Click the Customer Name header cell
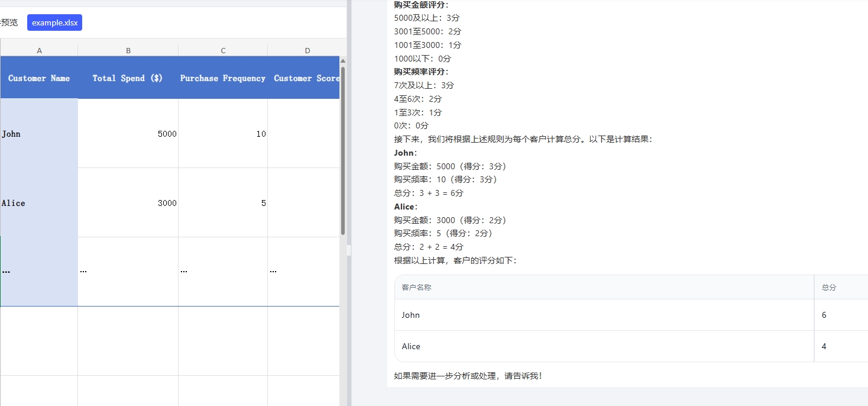 39,78
